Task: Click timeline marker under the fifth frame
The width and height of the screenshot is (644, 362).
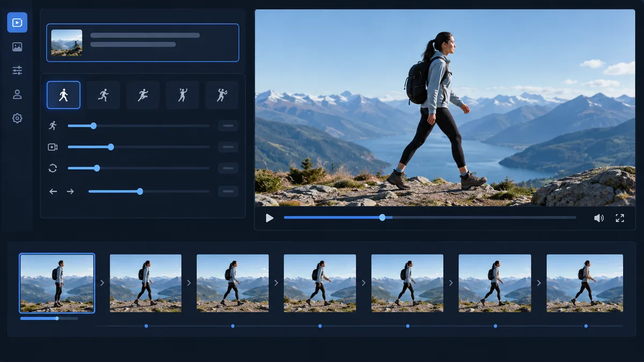Action: [x=407, y=326]
